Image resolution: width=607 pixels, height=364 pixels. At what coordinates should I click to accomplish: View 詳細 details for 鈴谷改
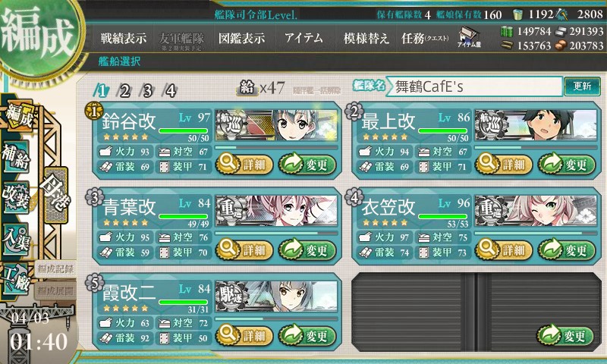pyautogui.click(x=244, y=164)
